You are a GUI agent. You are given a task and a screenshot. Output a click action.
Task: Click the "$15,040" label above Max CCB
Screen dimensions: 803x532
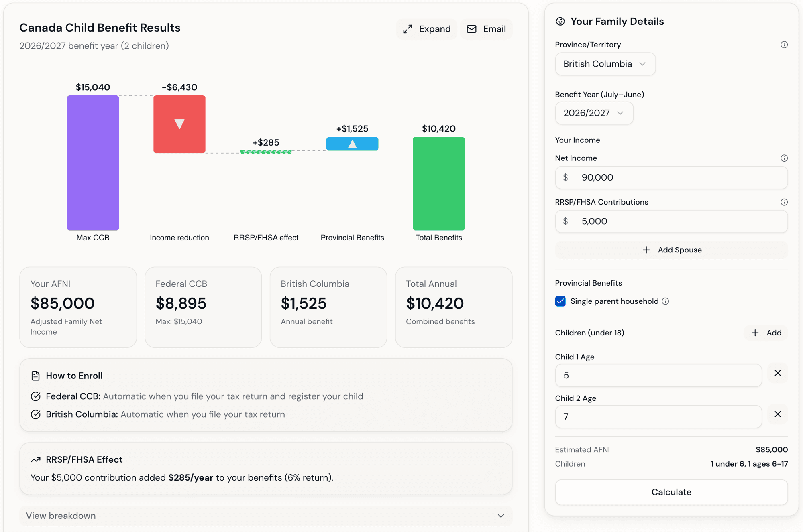coord(93,87)
